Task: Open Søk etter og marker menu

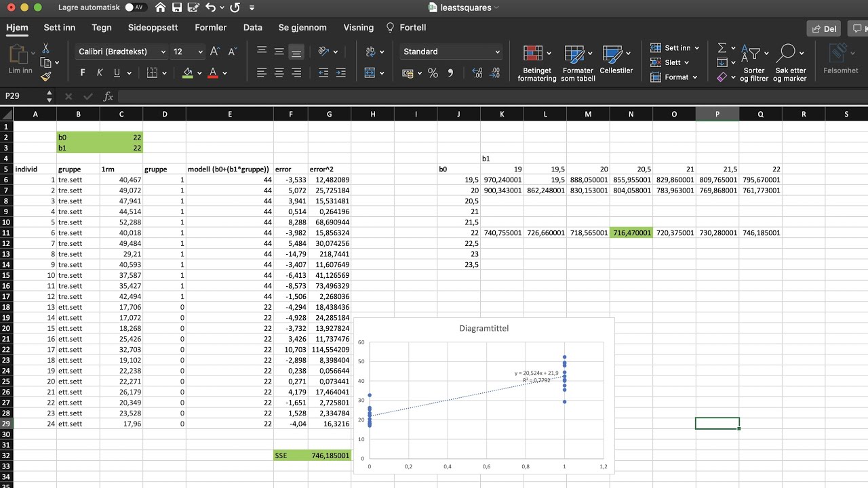Action: click(789, 64)
